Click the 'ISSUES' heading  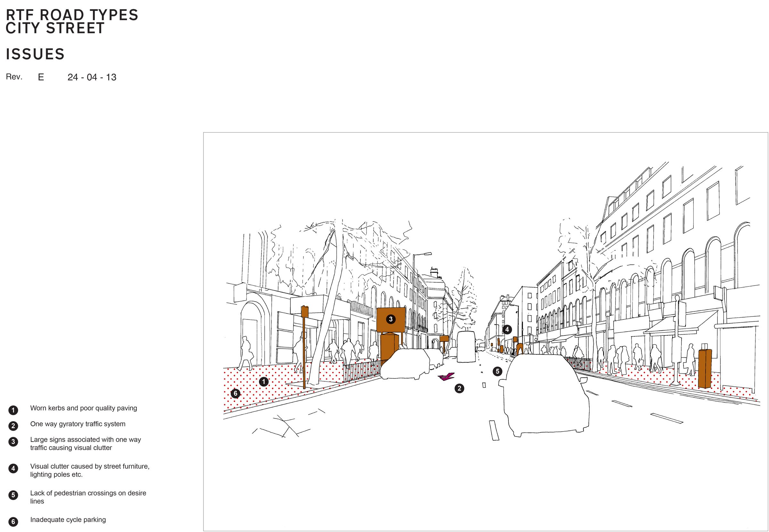[x=35, y=54]
